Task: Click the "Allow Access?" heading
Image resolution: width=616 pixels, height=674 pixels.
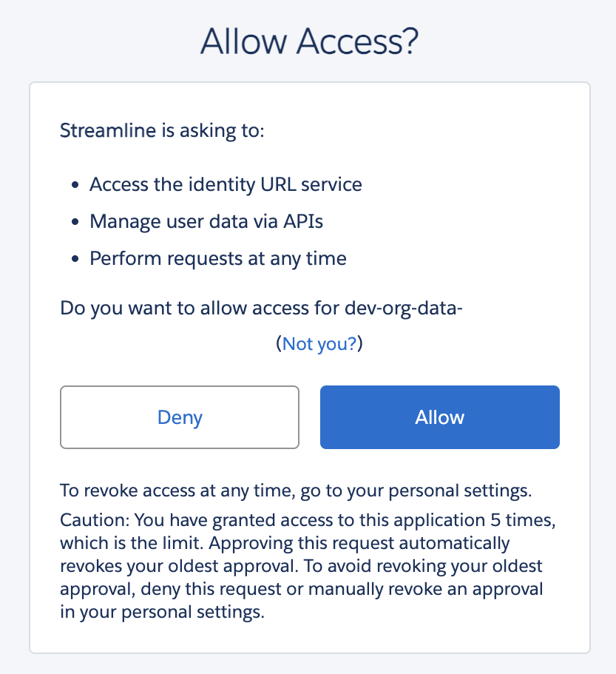Action: tap(309, 42)
